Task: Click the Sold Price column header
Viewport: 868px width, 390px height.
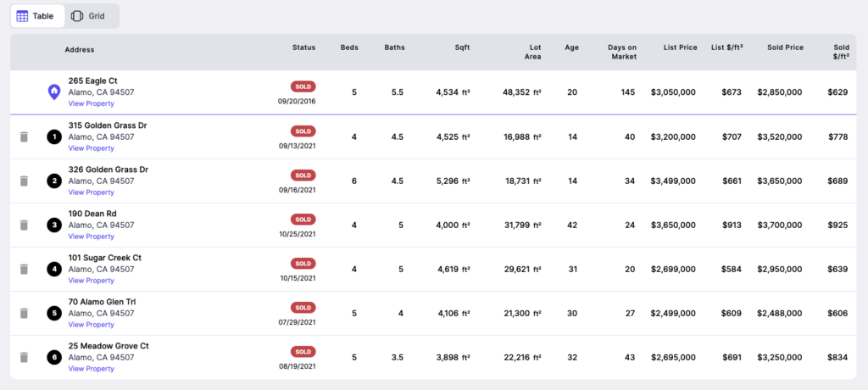Action: pyautogui.click(x=785, y=47)
